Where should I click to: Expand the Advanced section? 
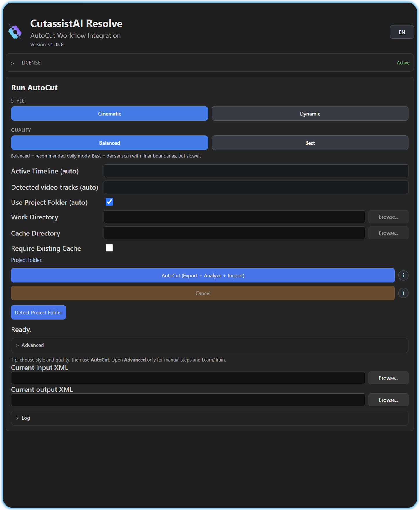[210, 345]
